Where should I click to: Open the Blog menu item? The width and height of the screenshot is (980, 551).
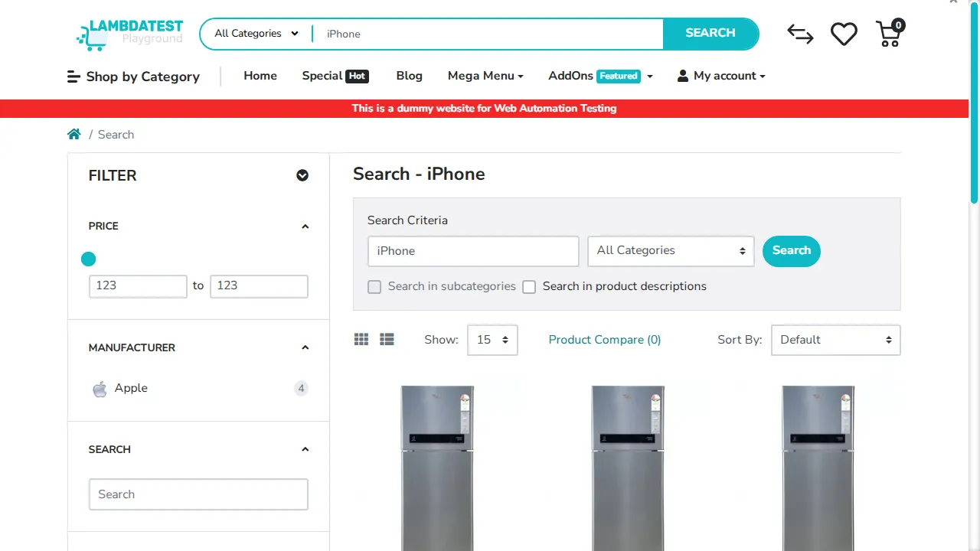tap(410, 76)
